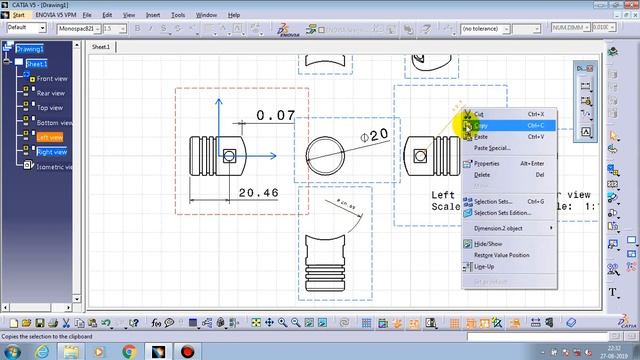640x360 pixels.
Task: Toggle underline S text formatting
Action: click(163, 29)
